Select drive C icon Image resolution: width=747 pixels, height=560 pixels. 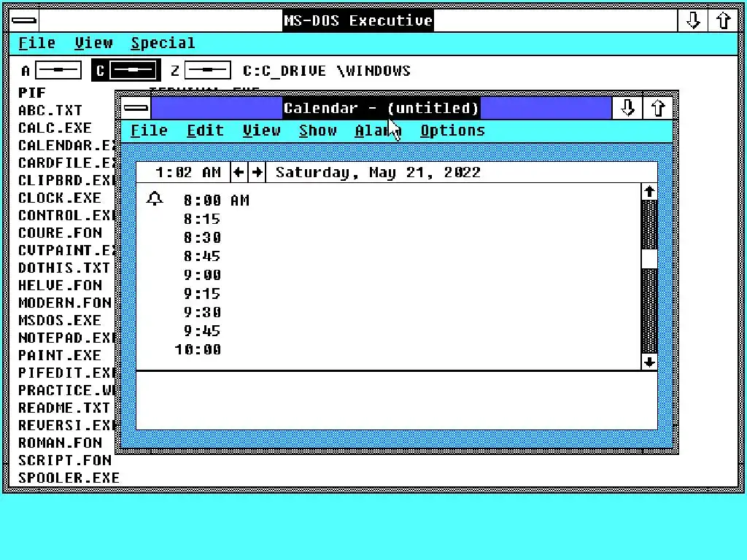[125, 71]
